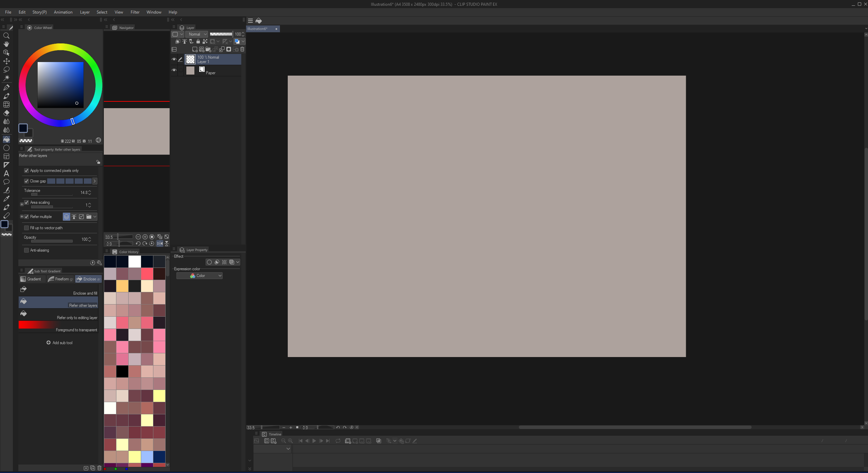Click the New vector layer icon

[x=202, y=50]
